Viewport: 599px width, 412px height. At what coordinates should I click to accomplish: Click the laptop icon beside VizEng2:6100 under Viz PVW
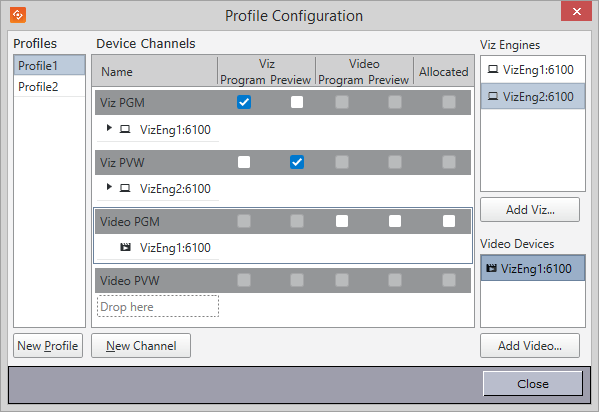(125, 188)
